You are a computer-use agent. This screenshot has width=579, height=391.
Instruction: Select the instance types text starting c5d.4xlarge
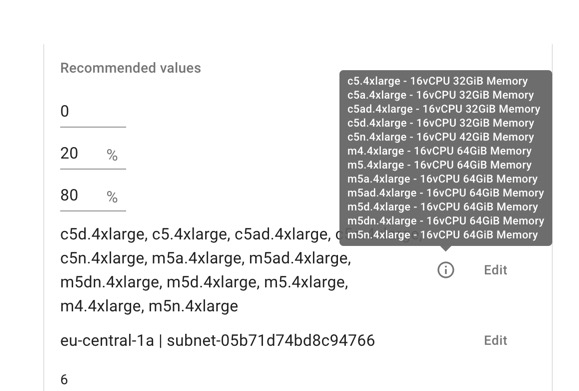click(x=206, y=270)
